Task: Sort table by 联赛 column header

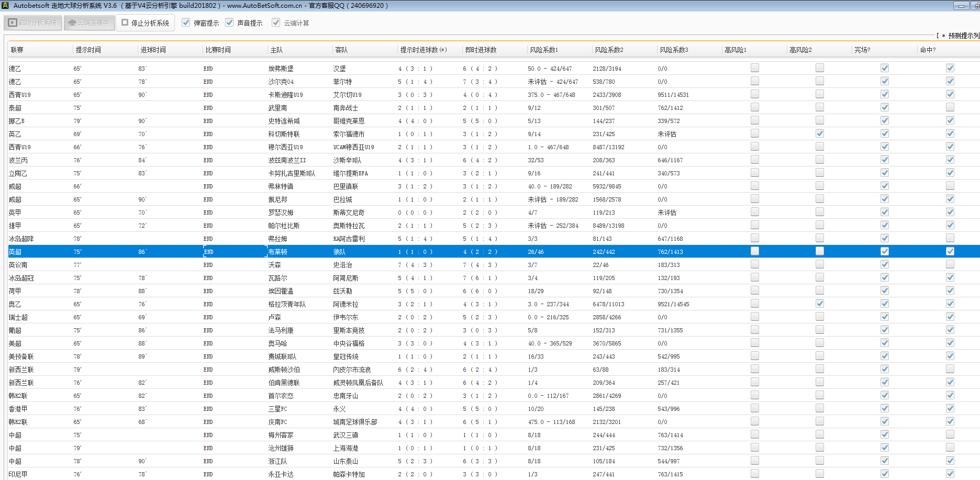Action: click(x=17, y=50)
